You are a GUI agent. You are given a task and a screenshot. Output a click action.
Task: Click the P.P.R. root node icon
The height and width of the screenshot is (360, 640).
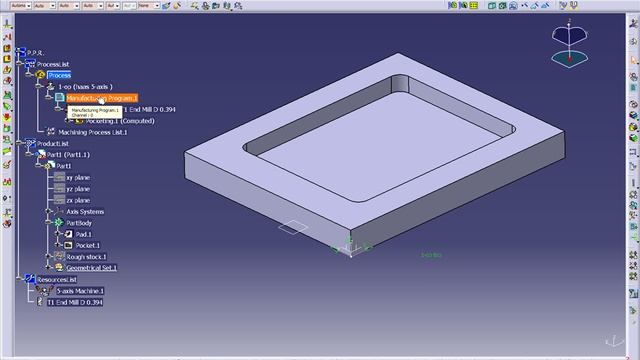point(21,52)
